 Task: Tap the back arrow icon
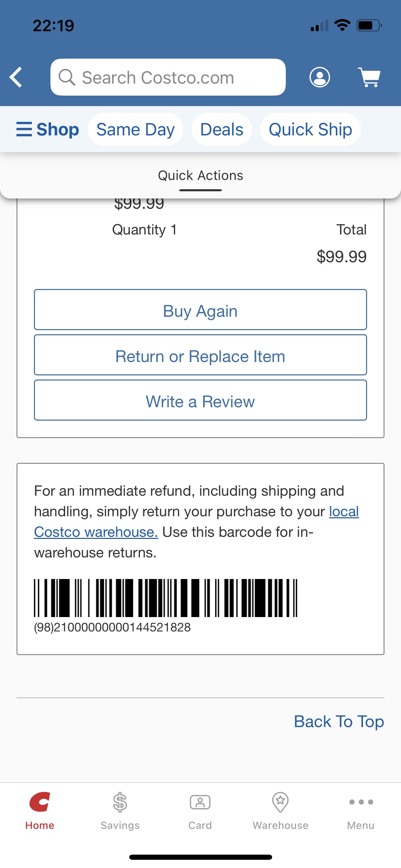(16, 77)
